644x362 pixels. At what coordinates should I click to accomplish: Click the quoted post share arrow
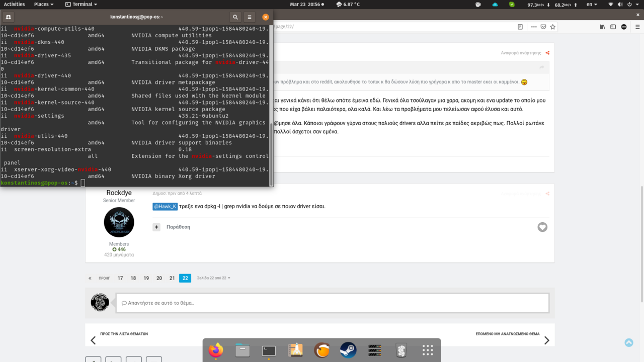click(542, 67)
